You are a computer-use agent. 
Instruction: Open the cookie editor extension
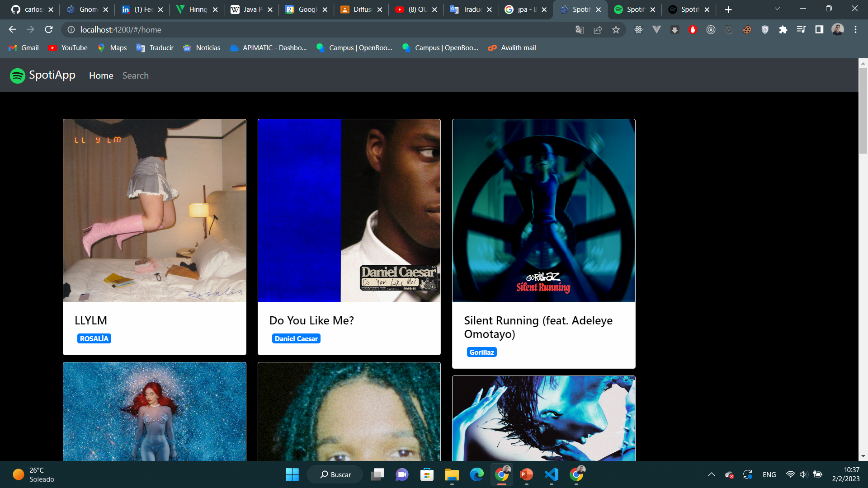[x=746, y=30]
